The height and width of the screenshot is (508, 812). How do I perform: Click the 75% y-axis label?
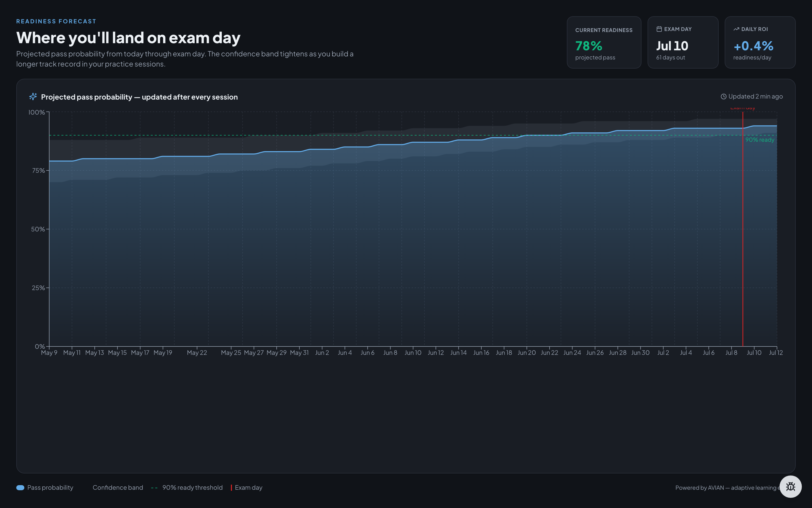pyautogui.click(x=38, y=170)
